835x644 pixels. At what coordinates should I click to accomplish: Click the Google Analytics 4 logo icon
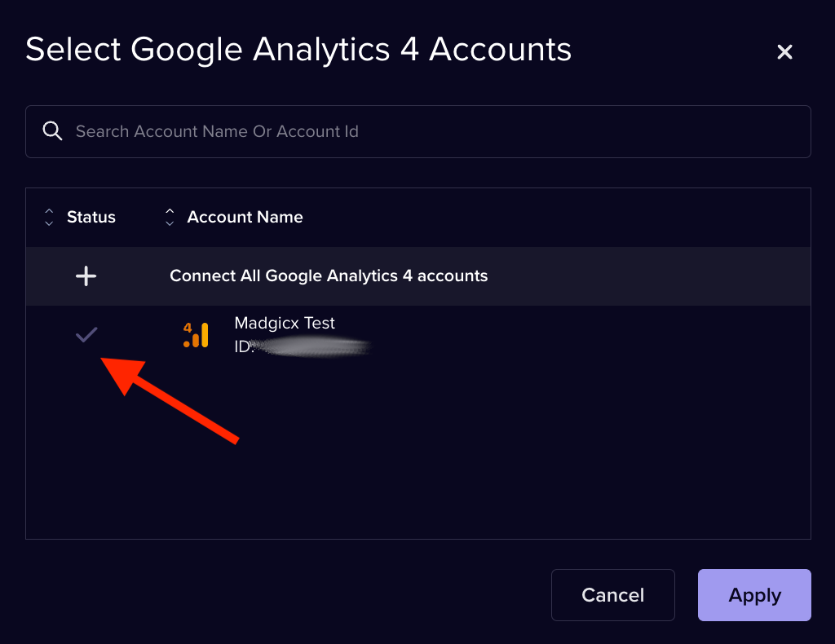tap(196, 335)
